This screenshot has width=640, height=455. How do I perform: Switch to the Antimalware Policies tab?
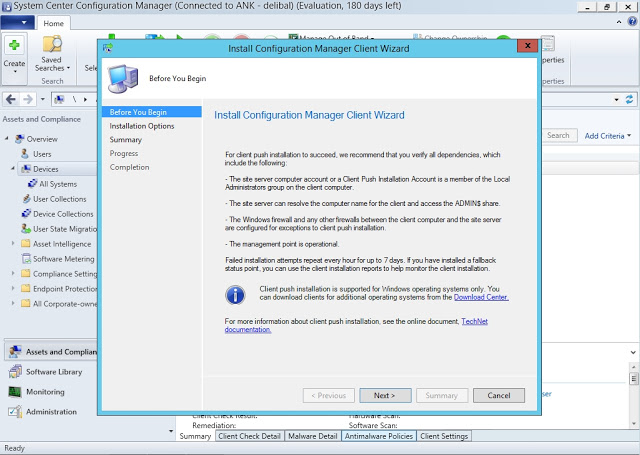tap(378, 437)
